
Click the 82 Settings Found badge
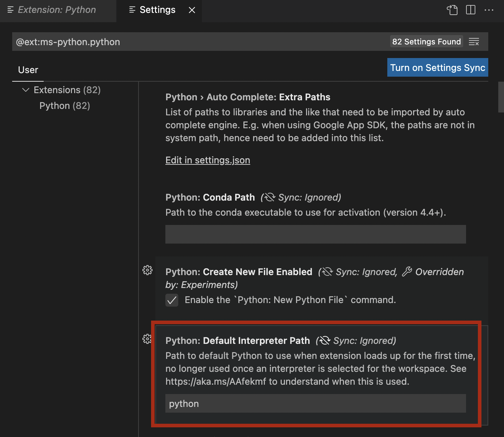point(426,42)
